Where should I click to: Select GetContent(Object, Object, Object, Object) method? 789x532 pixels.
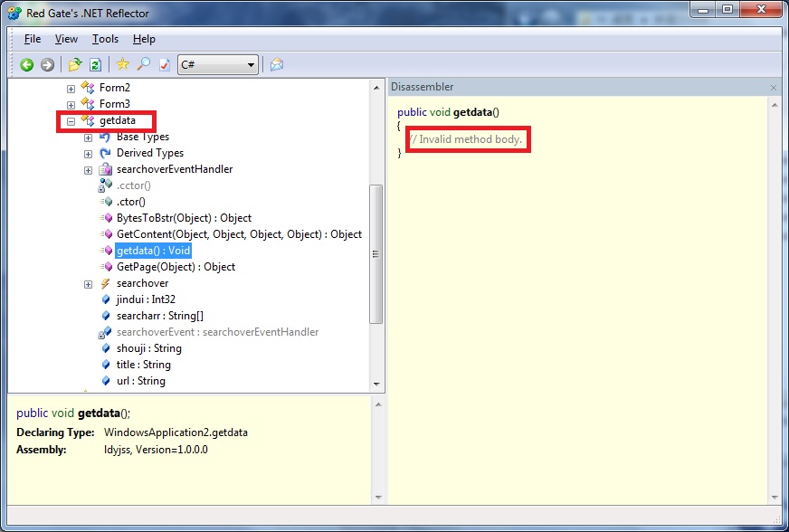(x=239, y=234)
